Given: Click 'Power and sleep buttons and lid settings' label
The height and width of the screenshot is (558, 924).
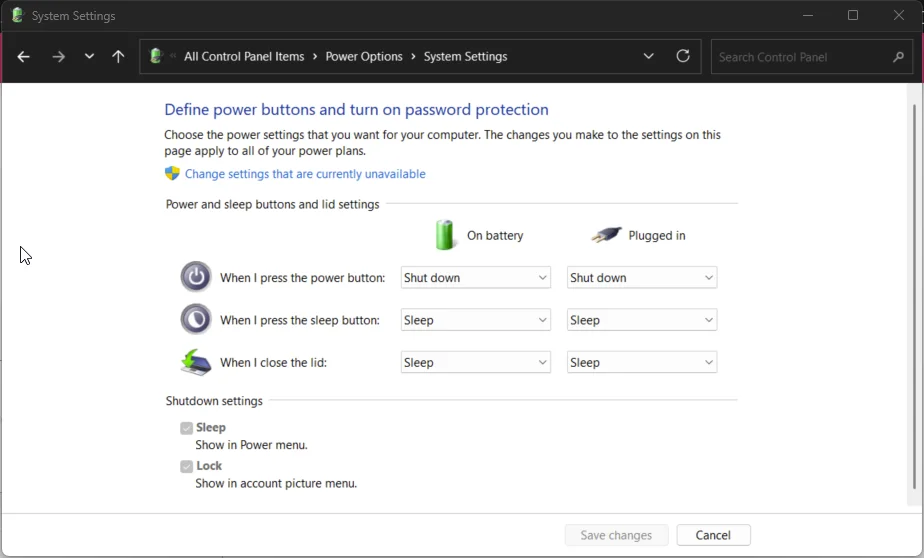Looking at the screenshot, I should [x=272, y=204].
